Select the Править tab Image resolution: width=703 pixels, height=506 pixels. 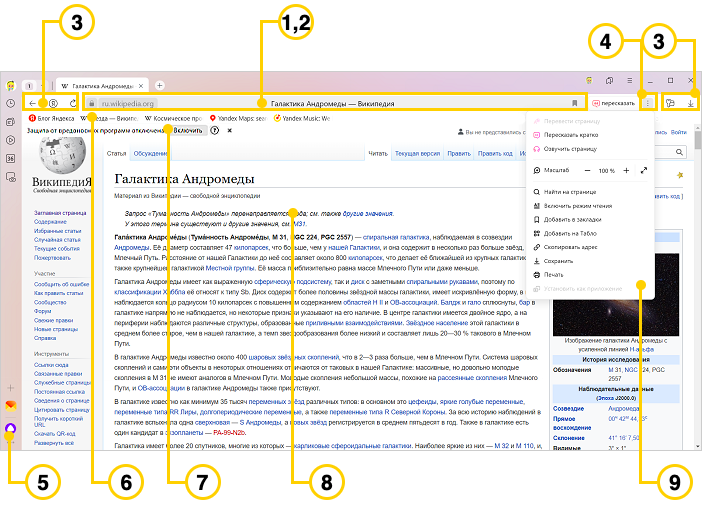coord(459,153)
